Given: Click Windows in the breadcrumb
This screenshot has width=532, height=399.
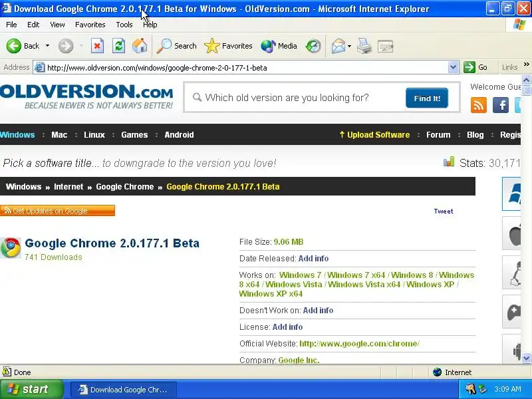Looking at the screenshot, I should pos(23,187).
